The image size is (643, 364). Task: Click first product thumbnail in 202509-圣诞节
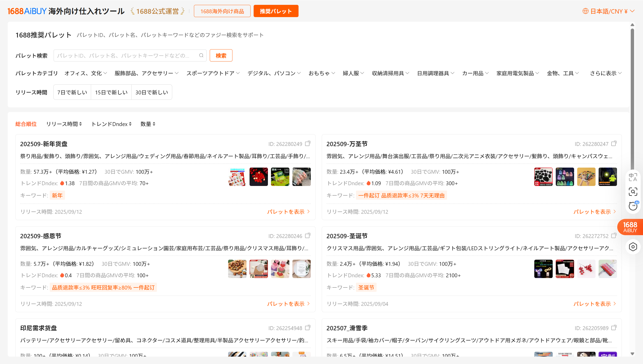543,269
